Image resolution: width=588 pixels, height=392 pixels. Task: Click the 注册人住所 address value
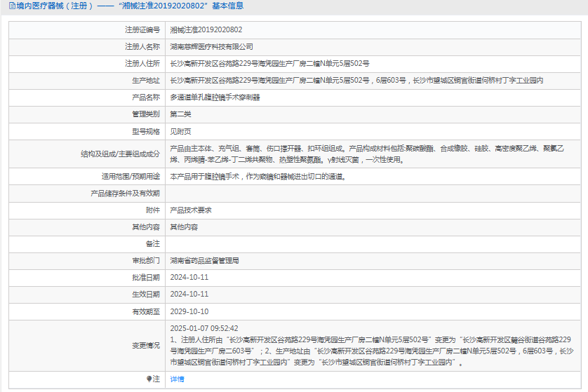click(x=270, y=64)
